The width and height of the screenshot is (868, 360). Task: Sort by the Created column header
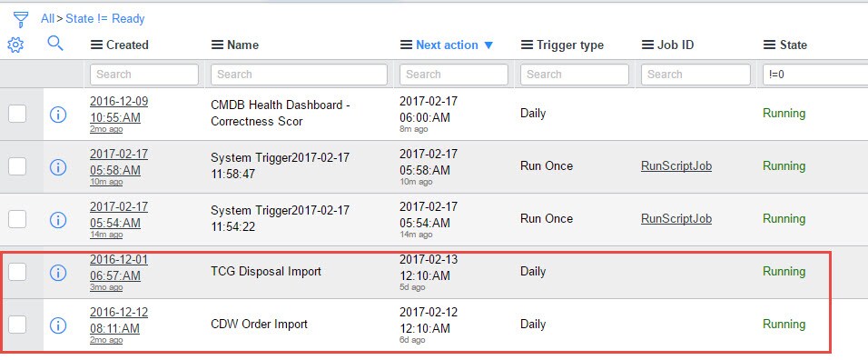click(x=127, y=45)
